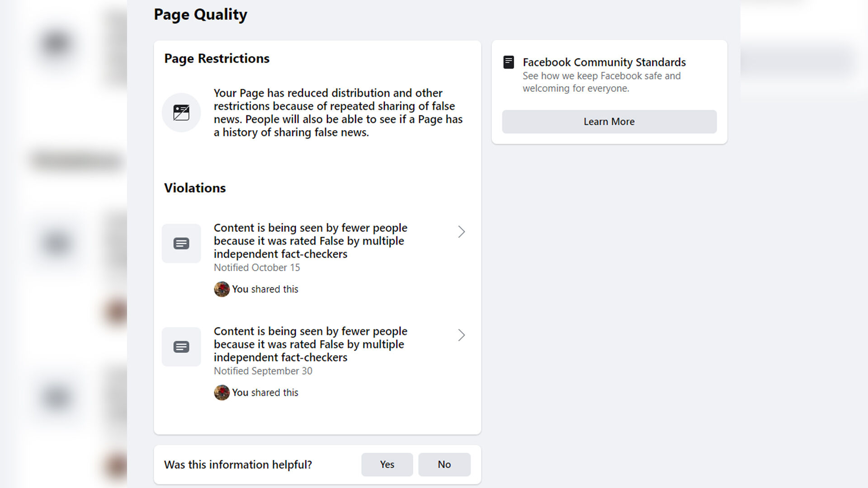
Task: Open the profile picture next to October 15 share
Action: [221, 289]
